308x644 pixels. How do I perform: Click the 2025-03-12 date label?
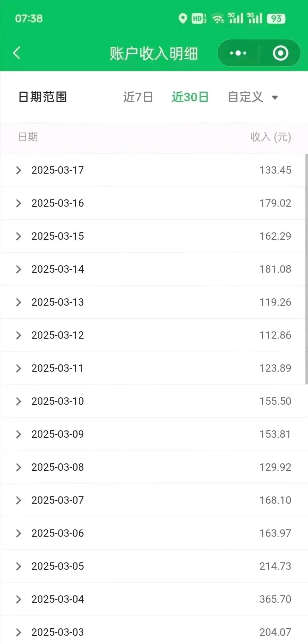tap(58, 335)
